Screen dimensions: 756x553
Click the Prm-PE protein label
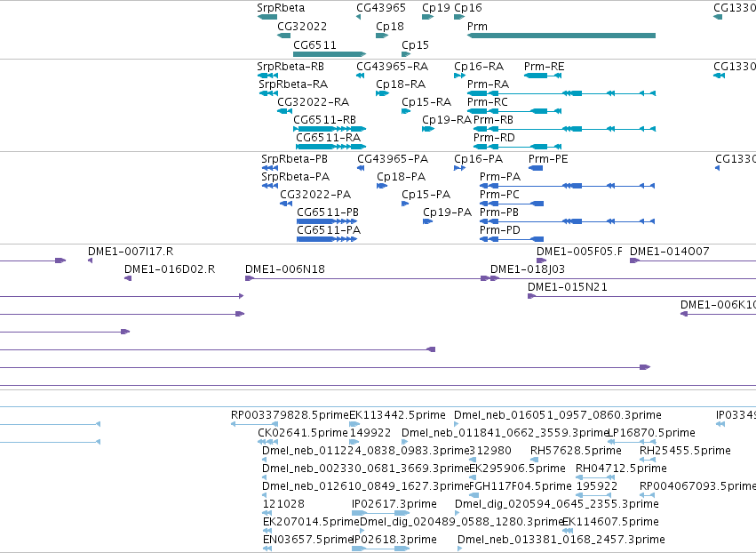point(548,159)
